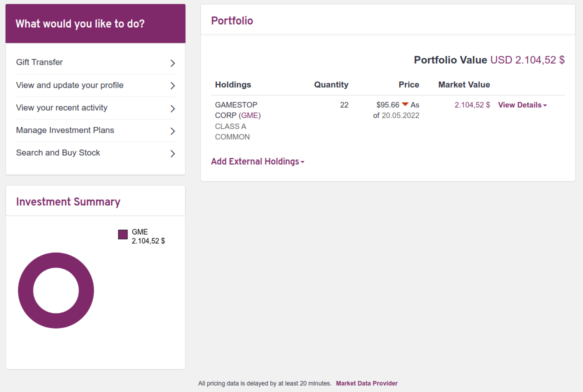Open the Market Data Provider link
Viewport: 583px width, 392px height.
[366, 383]
